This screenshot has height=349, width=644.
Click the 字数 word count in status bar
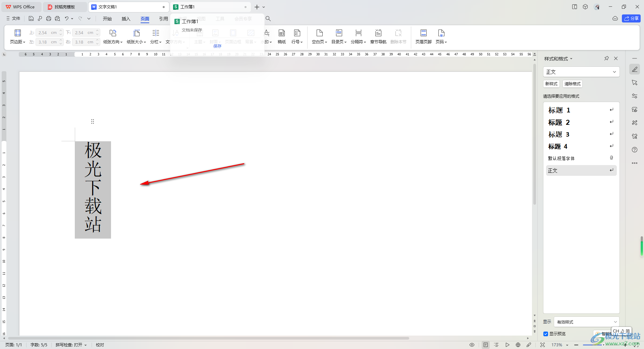[39, 345]
